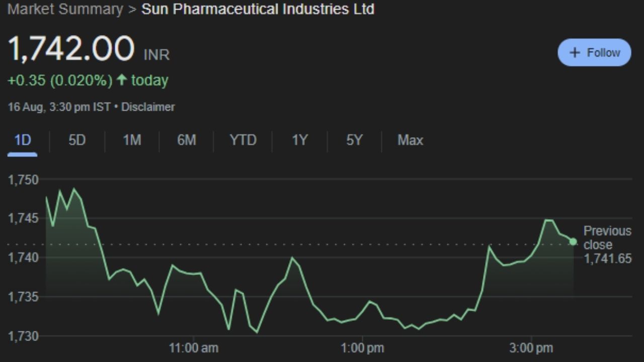Click the 16 Aug, 3:30 pm IST timestamp
644x362 pixels.
[x=59, y=107]
